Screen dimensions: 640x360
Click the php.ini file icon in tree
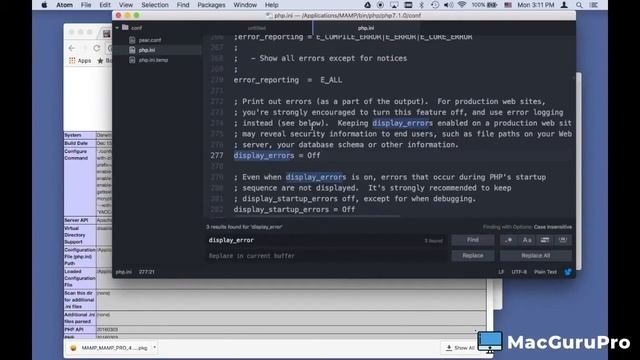coord(132,50)
